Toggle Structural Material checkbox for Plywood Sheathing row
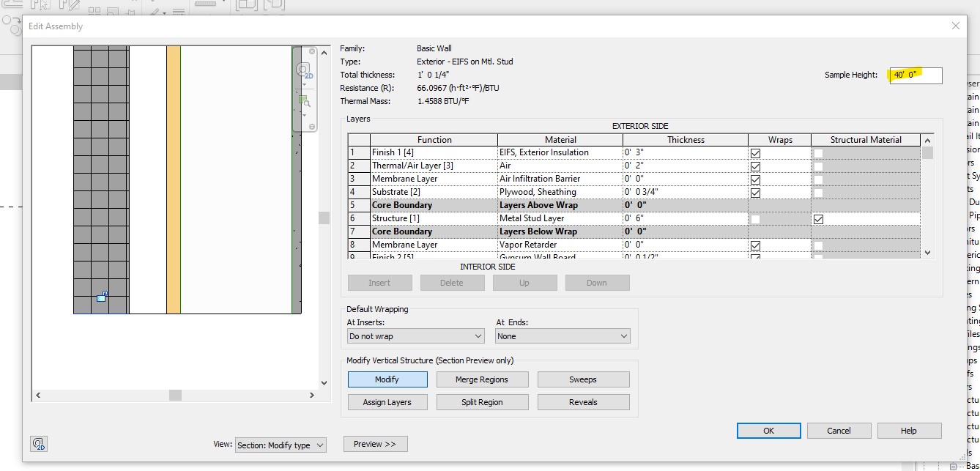 [818, 193]
